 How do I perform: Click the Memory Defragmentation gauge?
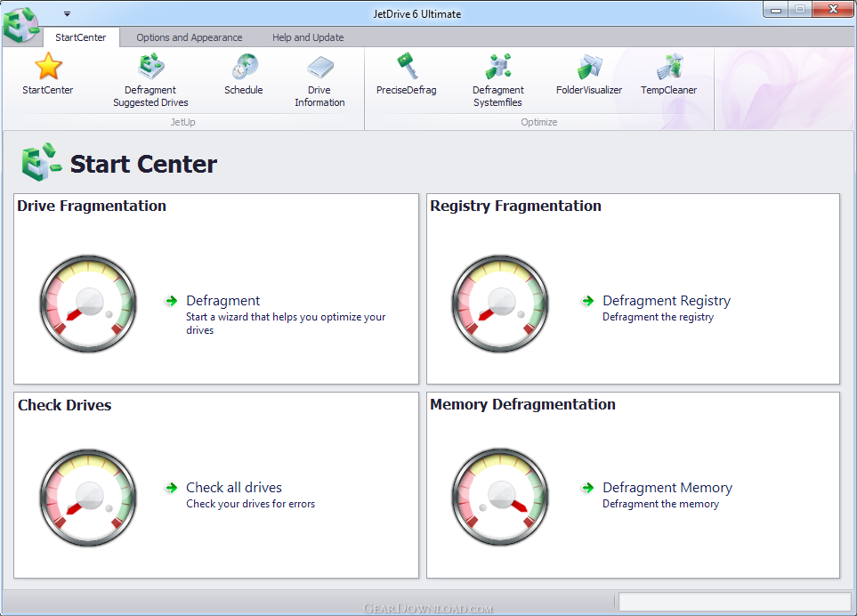point(500,498)
